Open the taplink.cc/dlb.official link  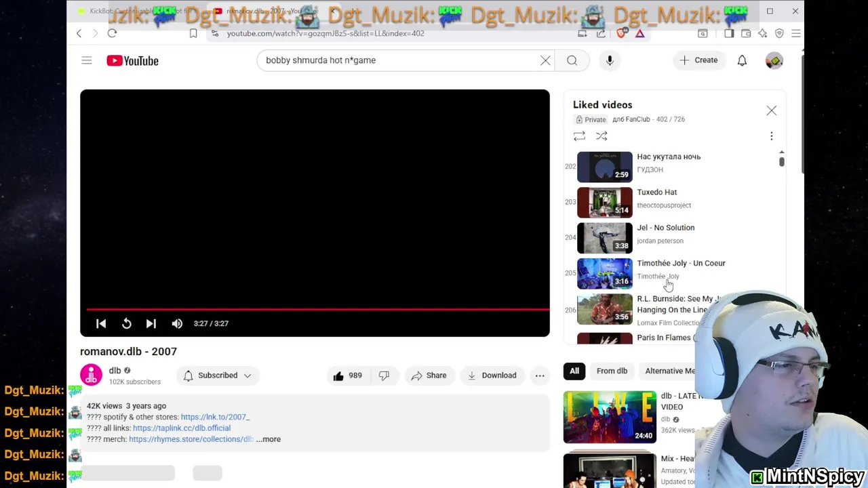[182, 428]
